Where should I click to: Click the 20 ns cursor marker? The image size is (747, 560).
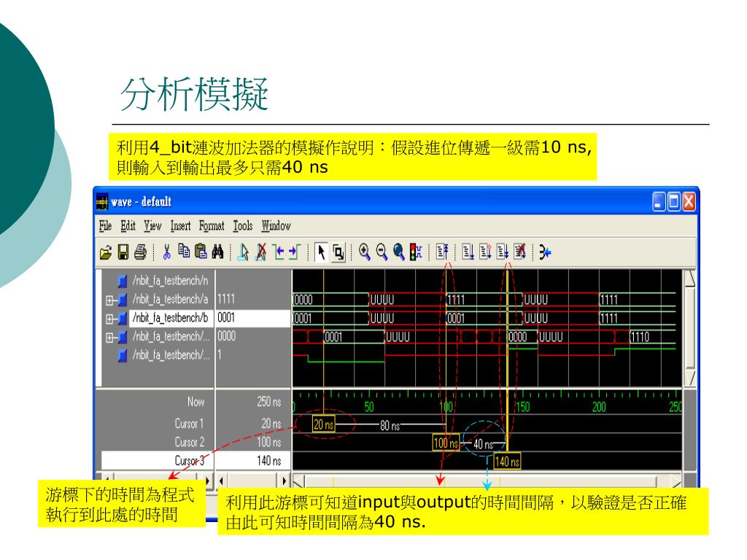[x=323, y=424]
